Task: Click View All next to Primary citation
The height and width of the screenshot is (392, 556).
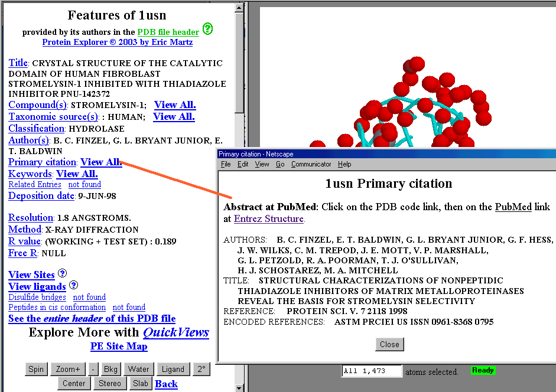Action: tap(101, 162)
